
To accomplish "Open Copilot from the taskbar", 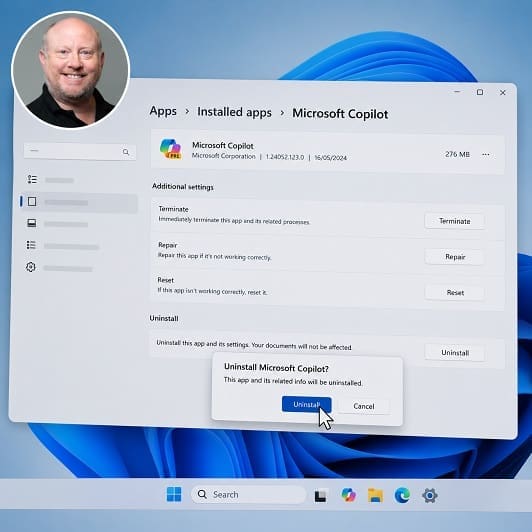I will click(348, 495).
